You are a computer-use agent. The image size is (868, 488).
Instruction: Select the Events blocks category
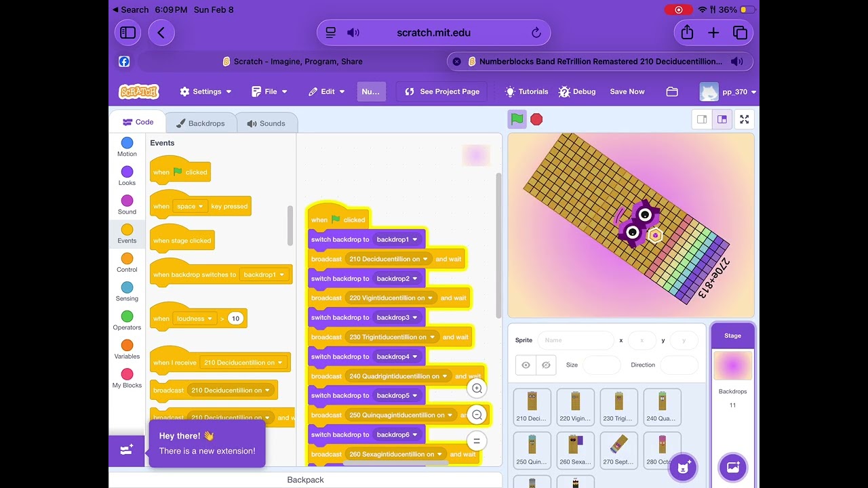(x=127, y=234)
